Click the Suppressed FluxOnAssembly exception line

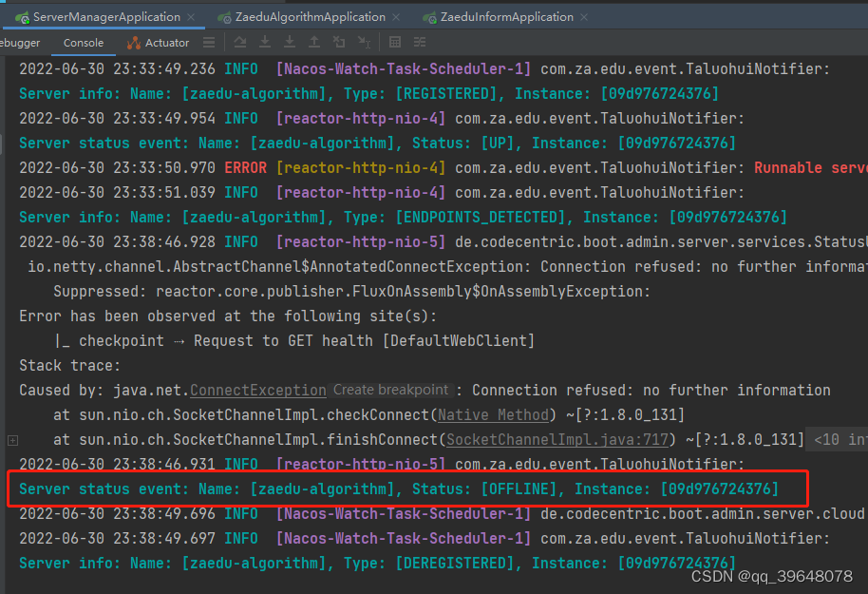point(351,292)
